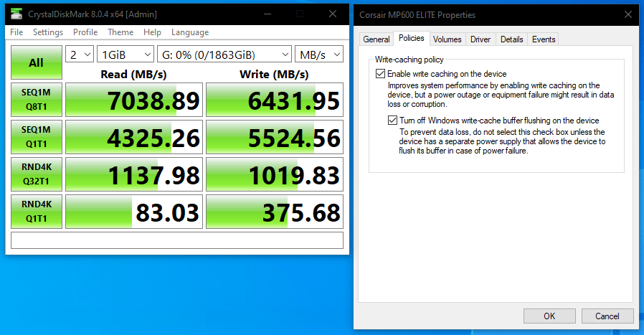
Task: Open the test count dropdown showing 2
Action: pyautogui.click(x=80, y=55)
